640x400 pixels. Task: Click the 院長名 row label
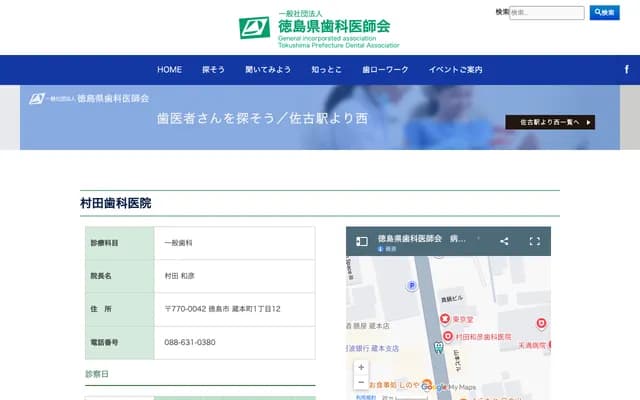point(101,276)
